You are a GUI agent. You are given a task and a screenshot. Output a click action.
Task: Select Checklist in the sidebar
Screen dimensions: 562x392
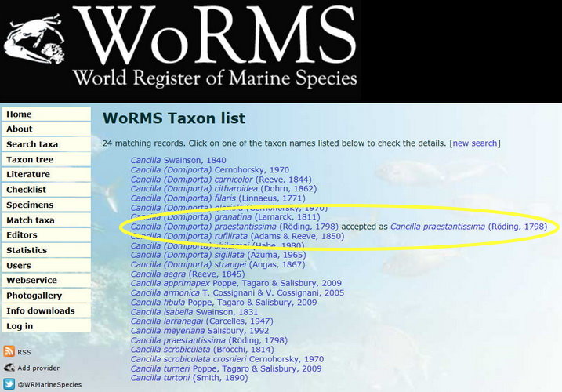[x=46, y=190]
